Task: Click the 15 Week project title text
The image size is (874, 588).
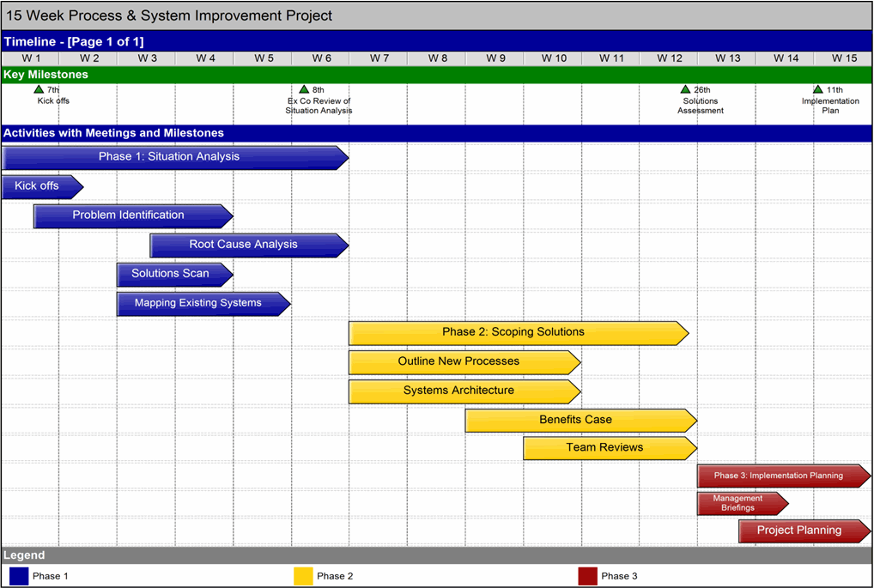Action: click(x=169, y=15)
